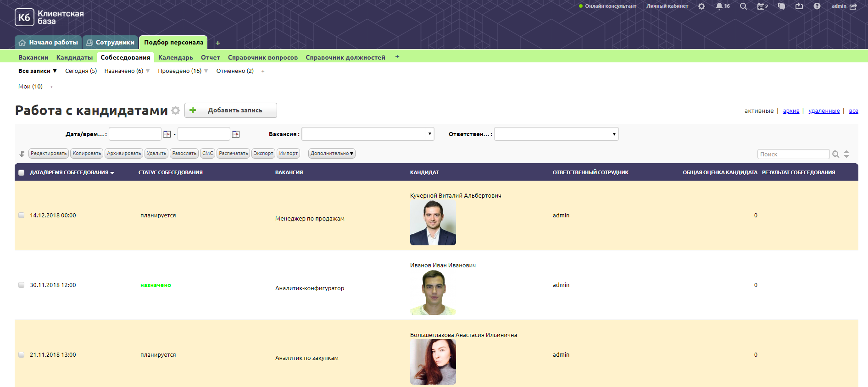Image resolution: width=868 pixels, height=387 pixels.
Task: Open the calendar reminders icon
Action: (x=762, y=6)
